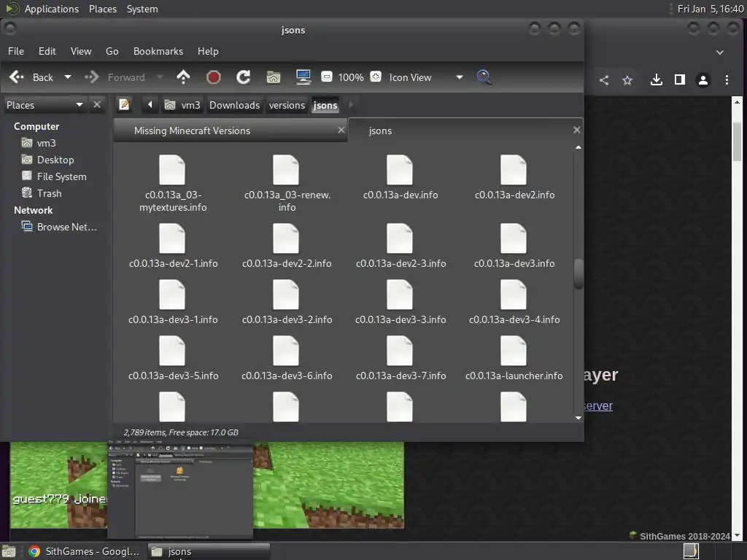747x560 pixels.
Task: Open the Places menu in top panel
Action: point(103,9)
